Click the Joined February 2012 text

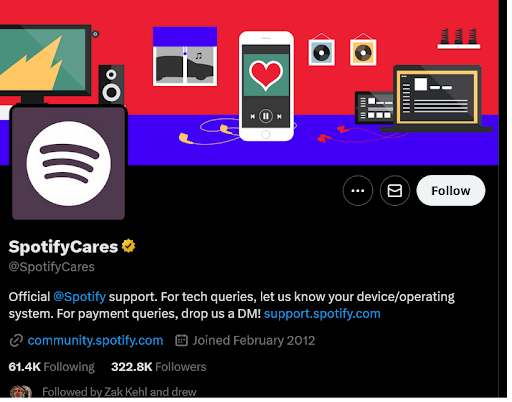pos(254,340)
